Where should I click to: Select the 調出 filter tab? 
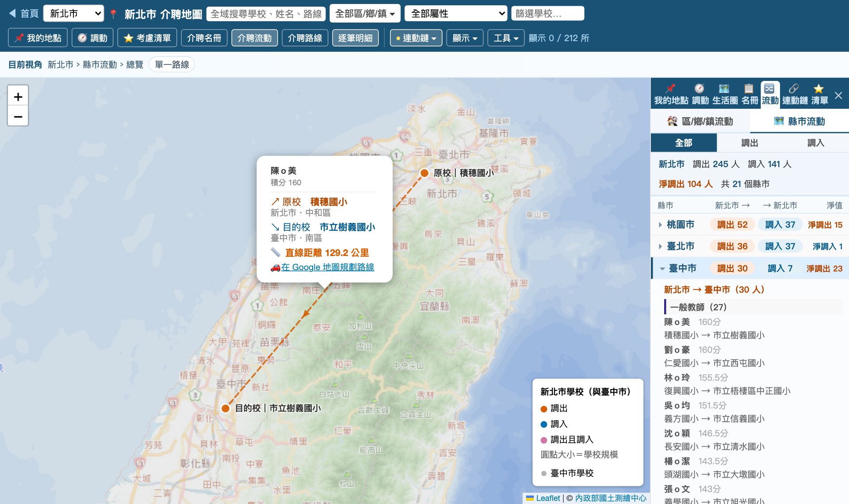point(750,143)
